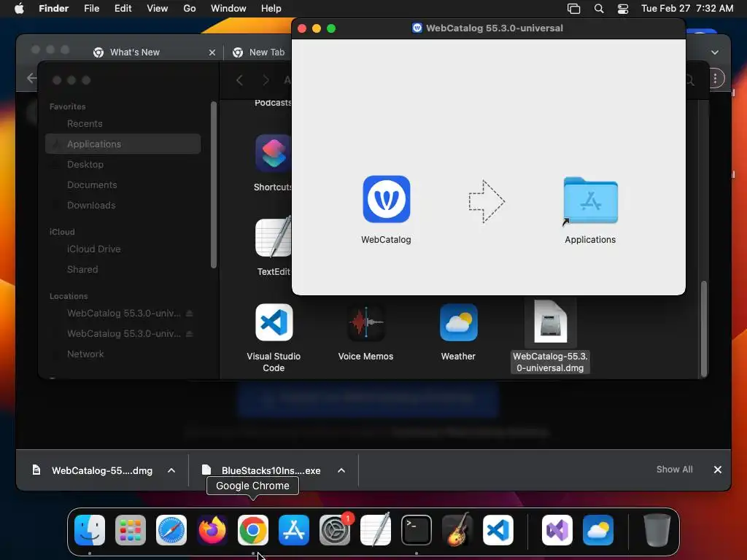Screen dimensions: 747x560
Task: Open App Store from the Dock
Action: 294,530
